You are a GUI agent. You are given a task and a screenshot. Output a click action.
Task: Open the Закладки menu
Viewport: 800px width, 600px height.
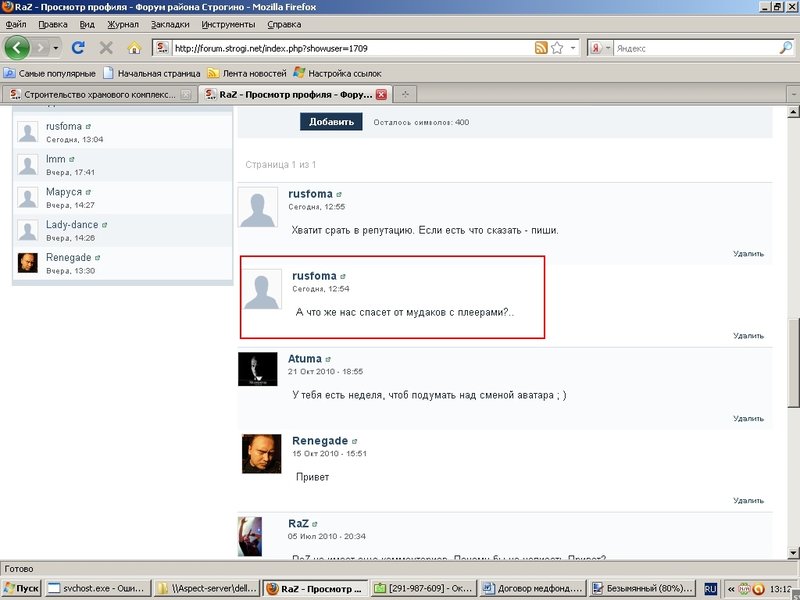tap(170, 24)
